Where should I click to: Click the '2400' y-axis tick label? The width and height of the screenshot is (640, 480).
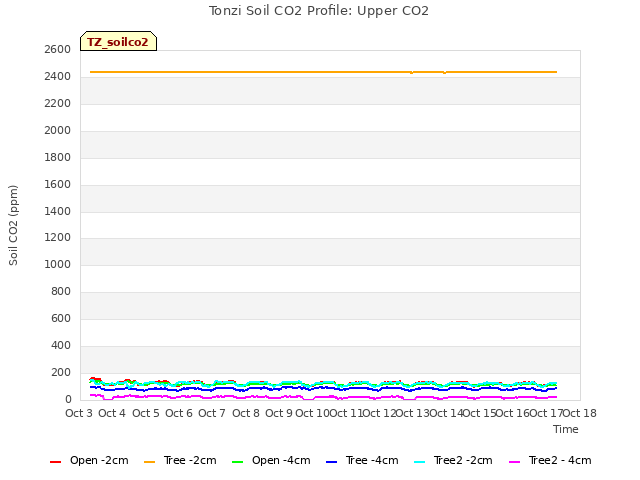(58, 77)
